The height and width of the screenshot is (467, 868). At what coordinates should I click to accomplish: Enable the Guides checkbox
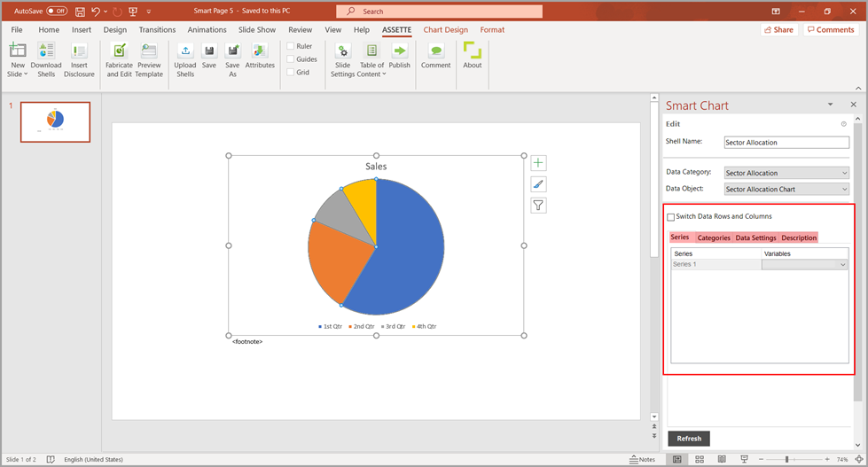pos(291,59)
